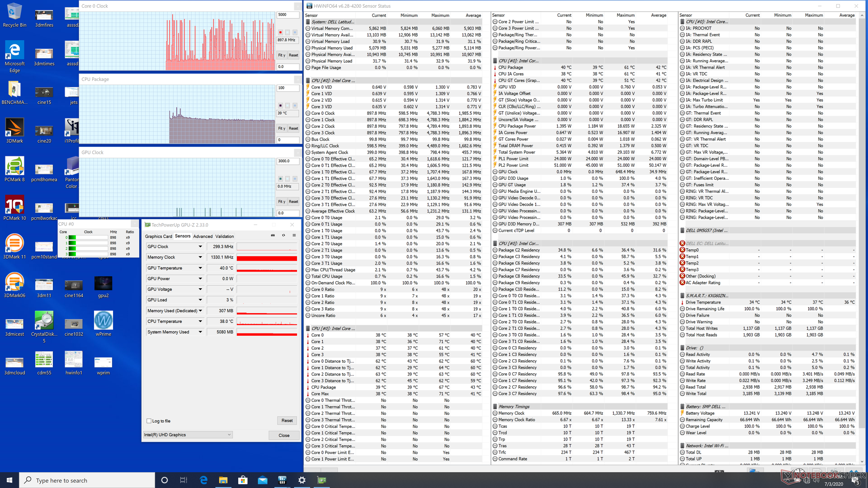Select the gpu2 desktop file

tap(104, 286)
